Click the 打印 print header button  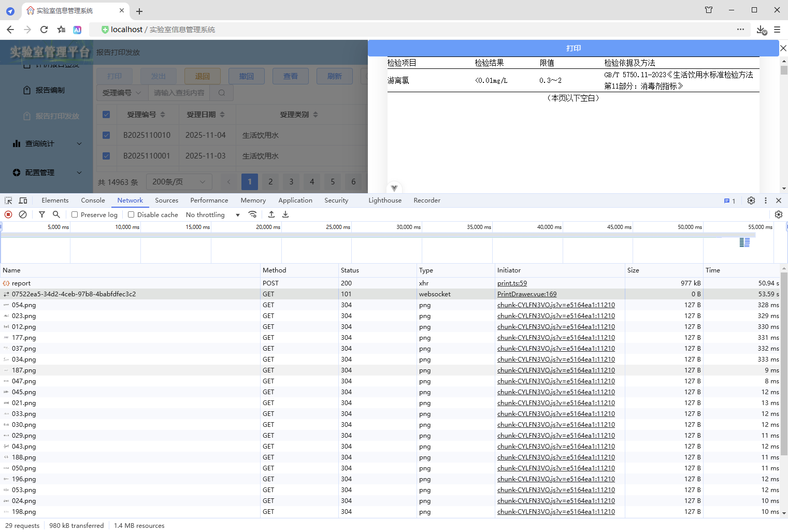[x=574, y=48]
